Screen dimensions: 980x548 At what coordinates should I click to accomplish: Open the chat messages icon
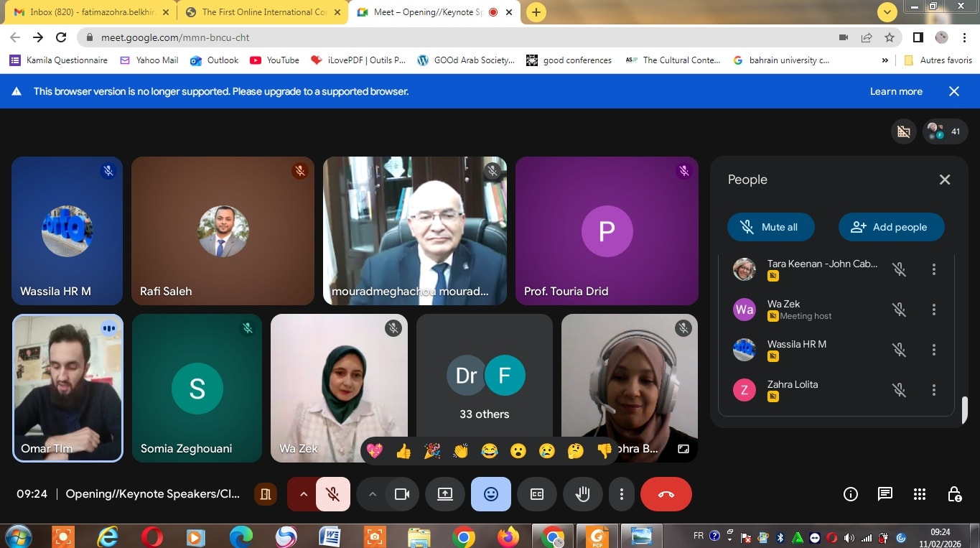pyautogui.click(x=885, y=494)
